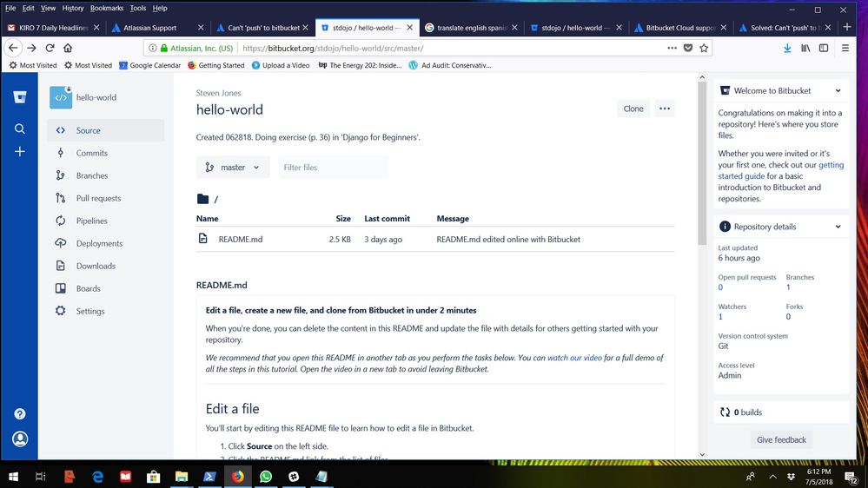Viewport: 868px width, 488px height.
Task: Open the Windows Start menu
Action: click(13, 477)
